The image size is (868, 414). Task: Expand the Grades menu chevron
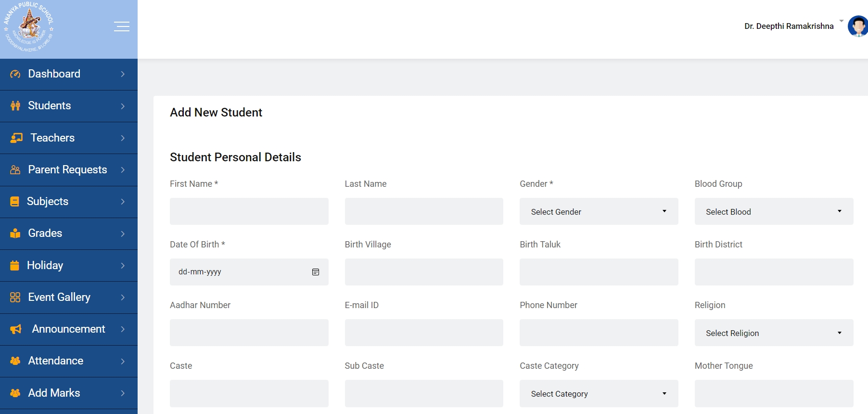coord(123,233)
